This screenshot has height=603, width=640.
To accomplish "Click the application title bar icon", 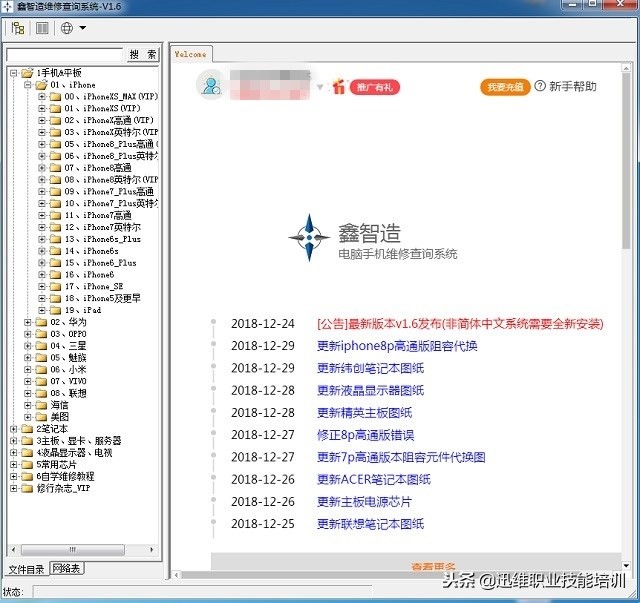I will [x=7, y=7].
